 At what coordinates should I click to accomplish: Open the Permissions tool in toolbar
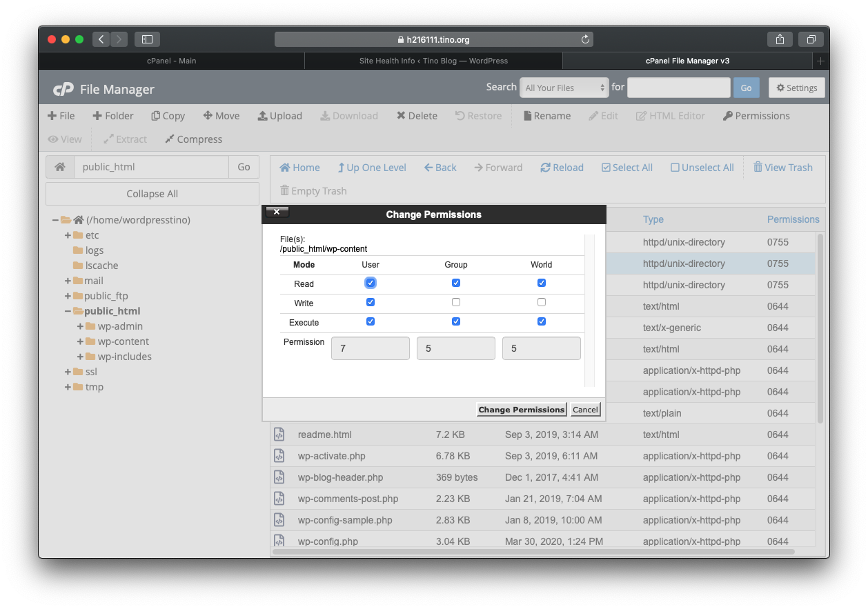[x=756, y=116]
